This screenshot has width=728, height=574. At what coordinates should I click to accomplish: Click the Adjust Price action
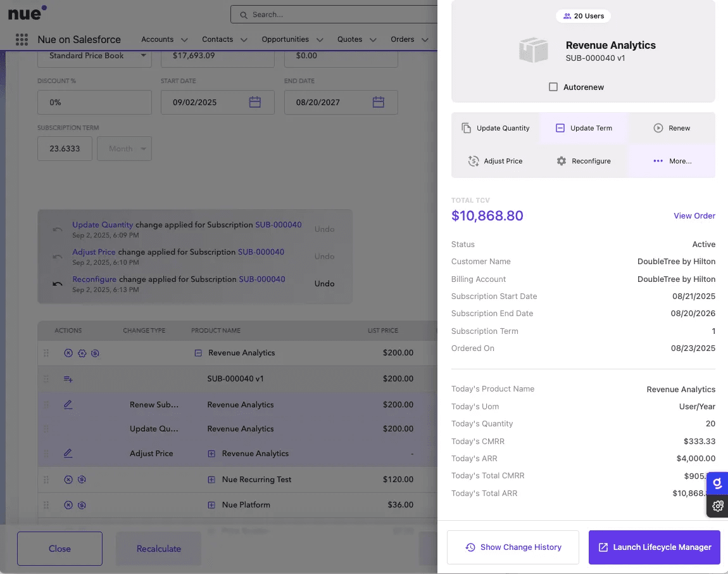click(x=496, y=162)
